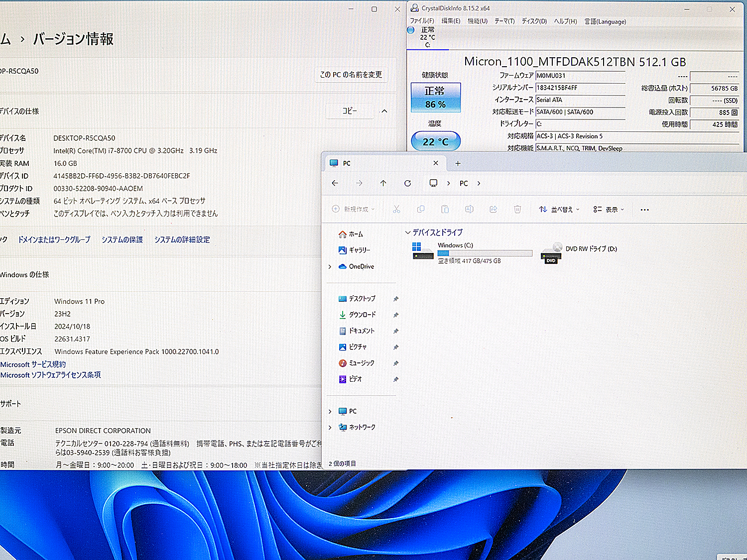Expand the PC tree node chevron
This screenshot has height=560, width=747.
click(x=330, y=411)
